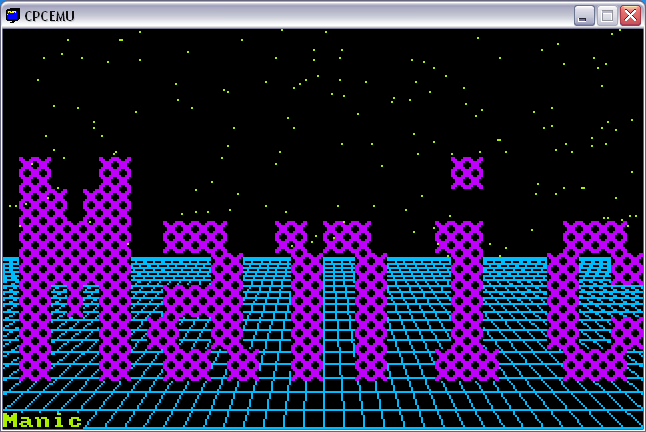
Task: Click the large purple 'M' letter
Action: click(x=75, y=269)
